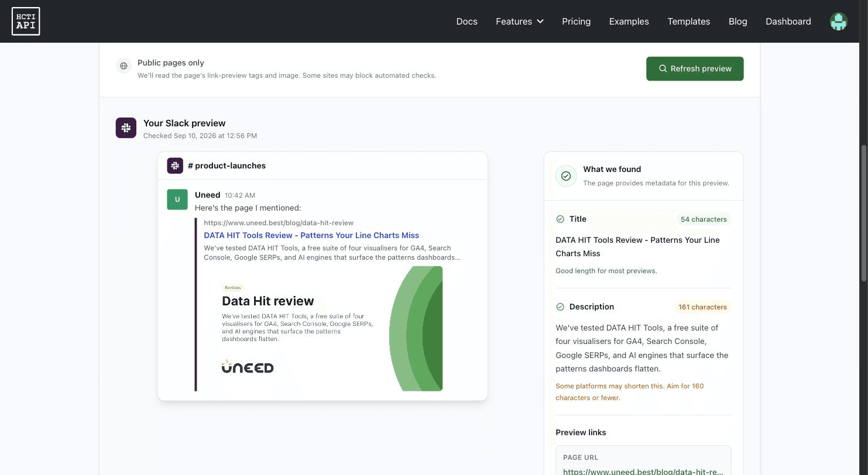This screenshot has width=868, height=475.
Task: Go to the Dashboard
Action: 788,22
